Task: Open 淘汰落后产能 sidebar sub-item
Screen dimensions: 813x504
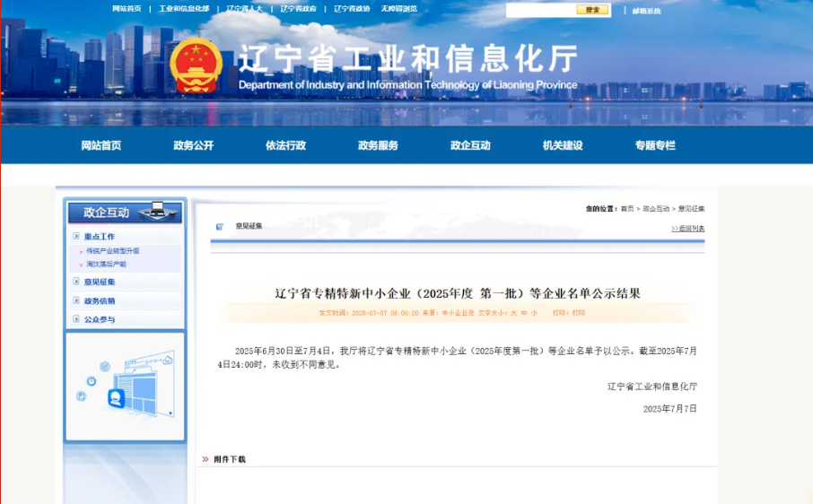Action: pos(106,265)
